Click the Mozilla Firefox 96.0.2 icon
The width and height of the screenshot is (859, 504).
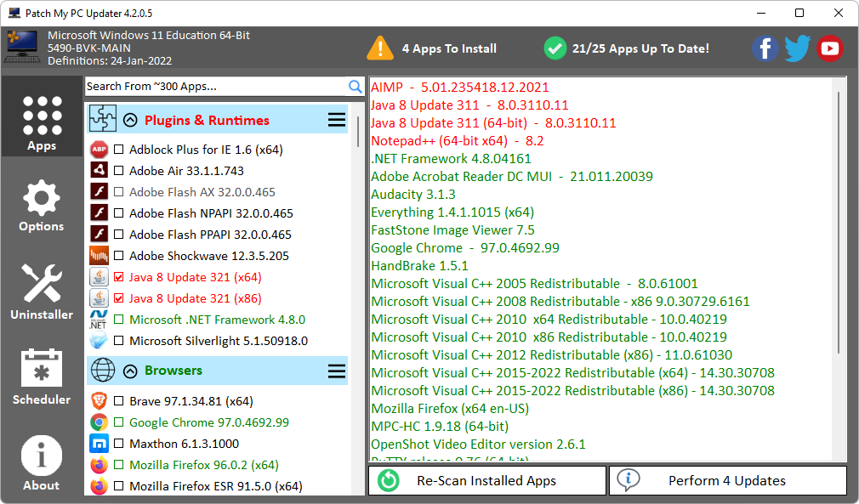click(x=100, y=465)
